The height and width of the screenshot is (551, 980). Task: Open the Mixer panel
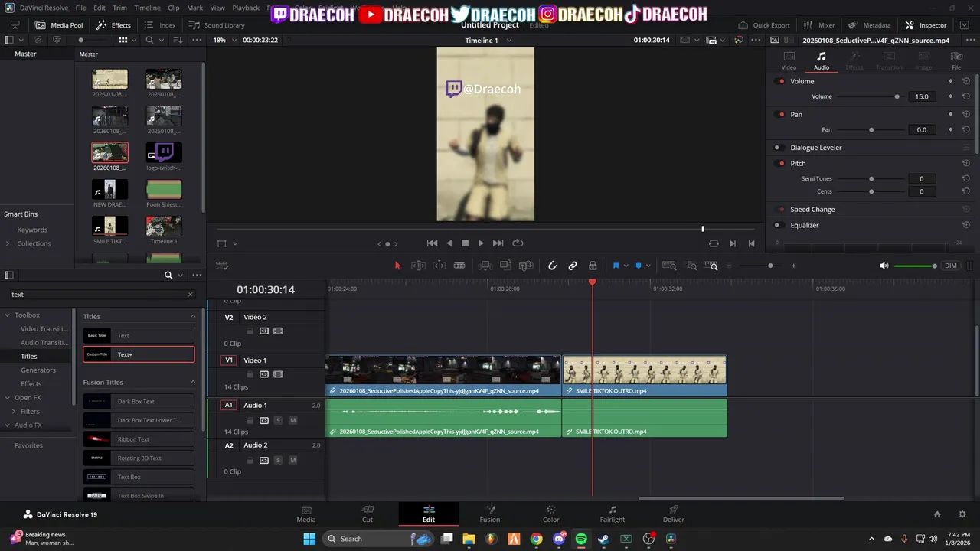819,25
